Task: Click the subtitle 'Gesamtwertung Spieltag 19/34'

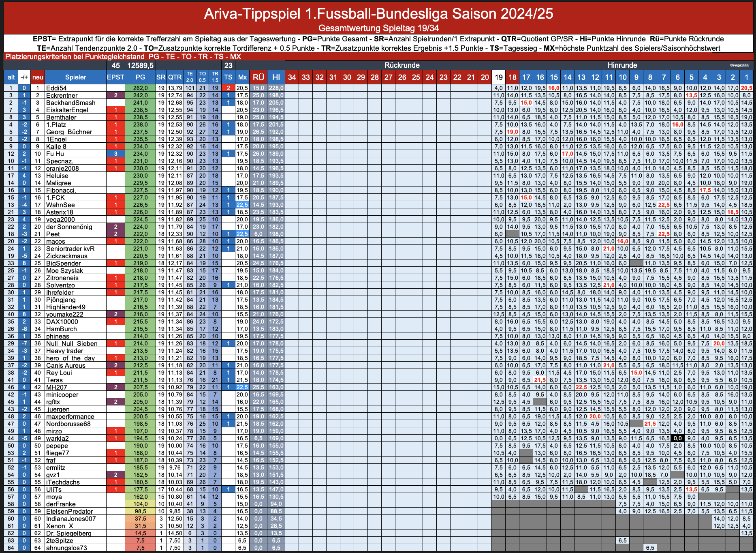Action: click(378, 28)
